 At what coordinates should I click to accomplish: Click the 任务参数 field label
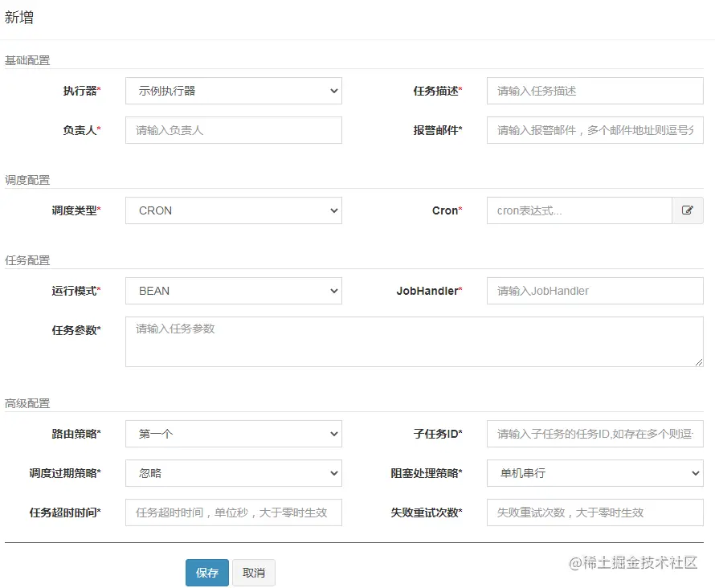[x=76, y=330]
